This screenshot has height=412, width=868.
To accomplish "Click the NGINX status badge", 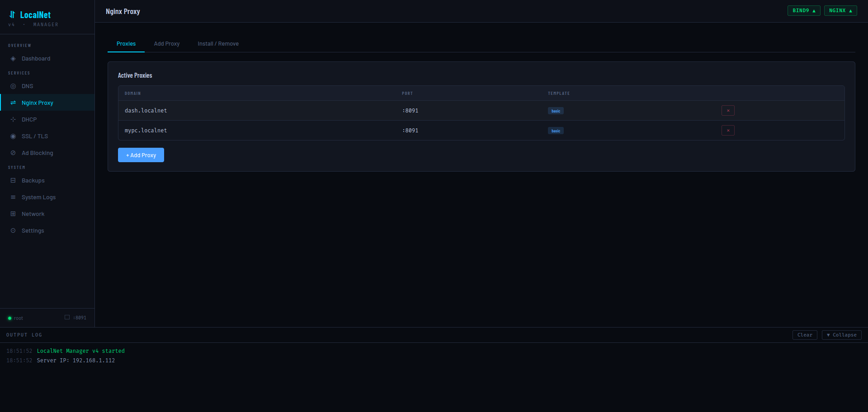I will click(x=840, y=10).
